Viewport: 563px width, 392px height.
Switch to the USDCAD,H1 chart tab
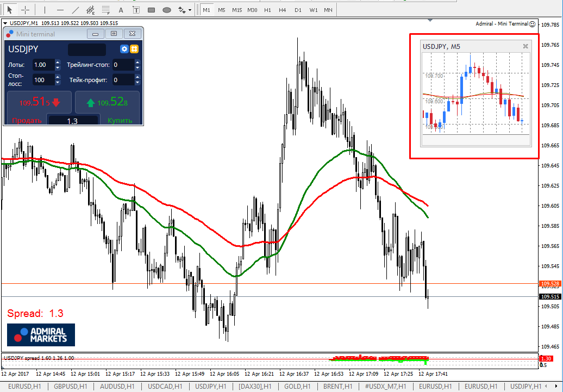(165, 386)
